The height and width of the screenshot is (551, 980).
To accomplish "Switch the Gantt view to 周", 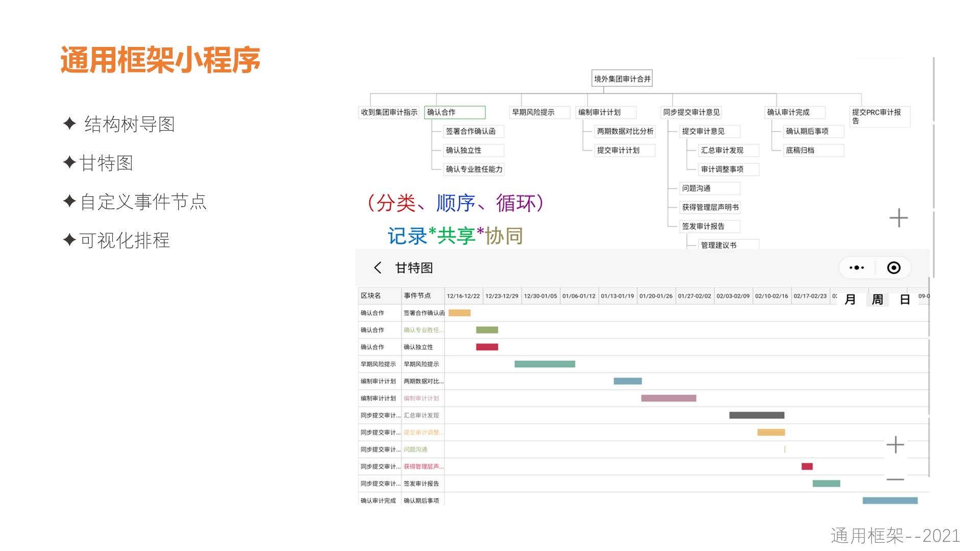I will (877, 299).
